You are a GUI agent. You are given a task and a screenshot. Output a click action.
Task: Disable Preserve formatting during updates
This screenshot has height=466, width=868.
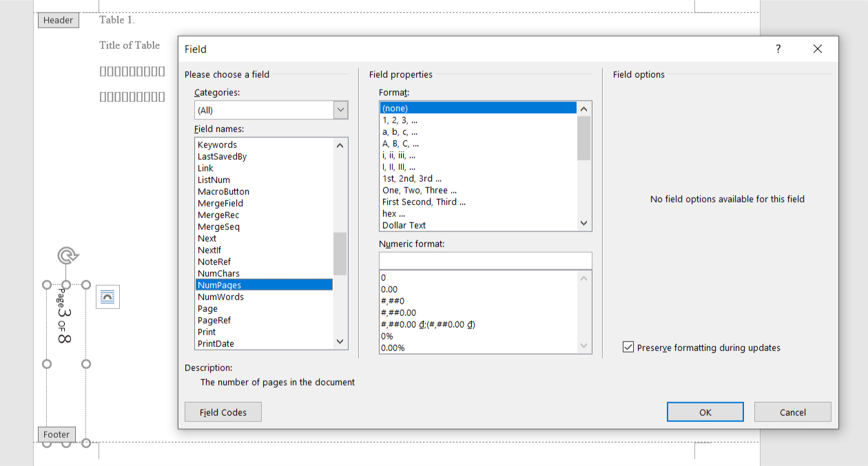[628, 347]
